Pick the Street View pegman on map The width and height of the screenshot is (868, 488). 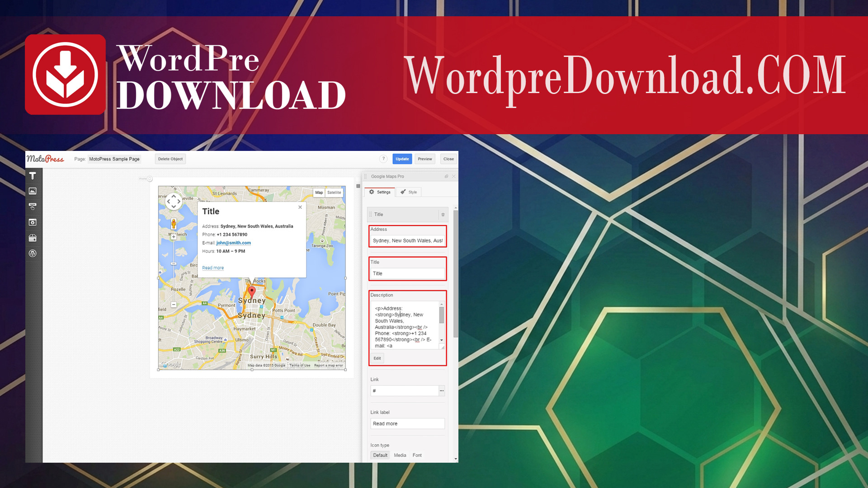(174, 224)
